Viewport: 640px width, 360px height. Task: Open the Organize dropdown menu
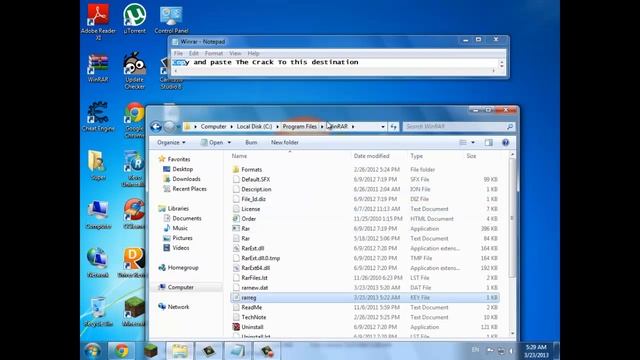(171, 142)
